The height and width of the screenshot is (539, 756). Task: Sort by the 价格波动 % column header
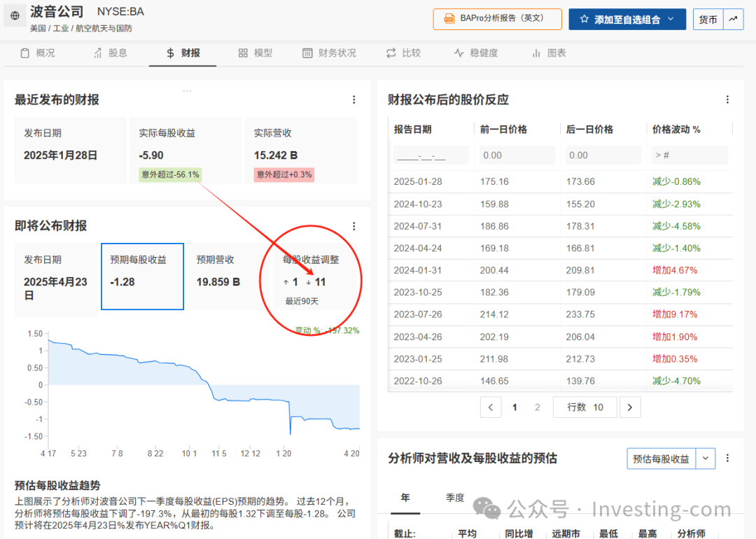tap(676, 129)
